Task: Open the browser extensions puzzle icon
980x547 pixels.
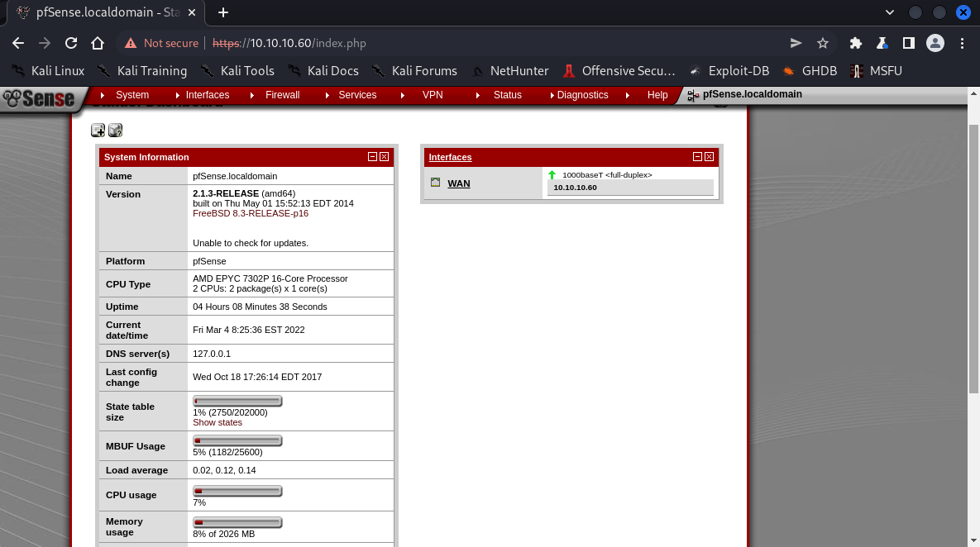Action: click(x=856, y=43)
